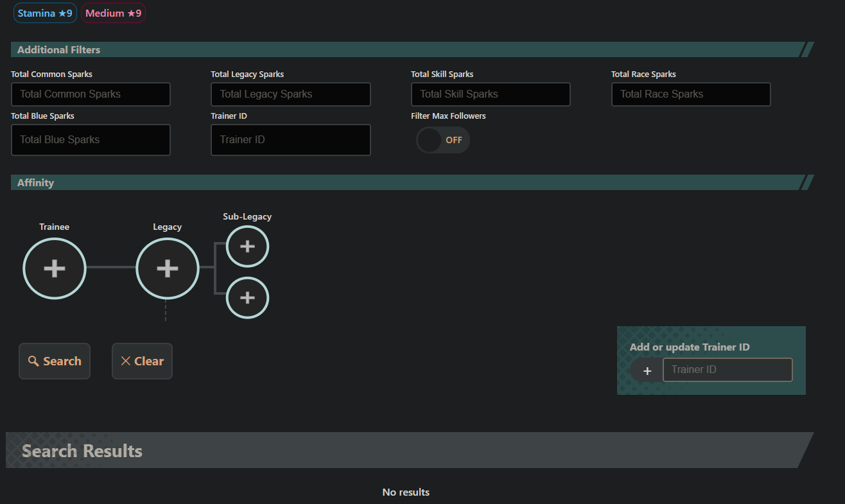
Task: Click the Sub-Legacy label
Action: 247,217
